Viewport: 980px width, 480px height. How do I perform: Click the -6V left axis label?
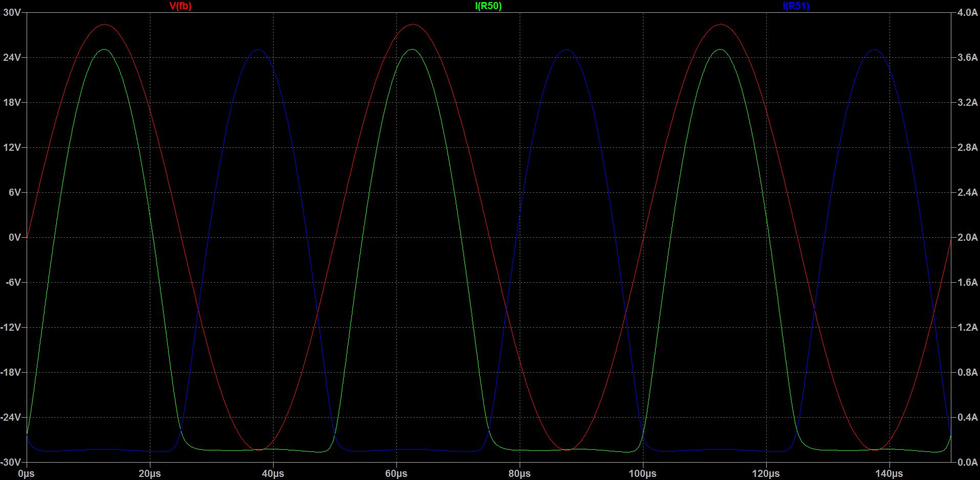click(13, 282)
